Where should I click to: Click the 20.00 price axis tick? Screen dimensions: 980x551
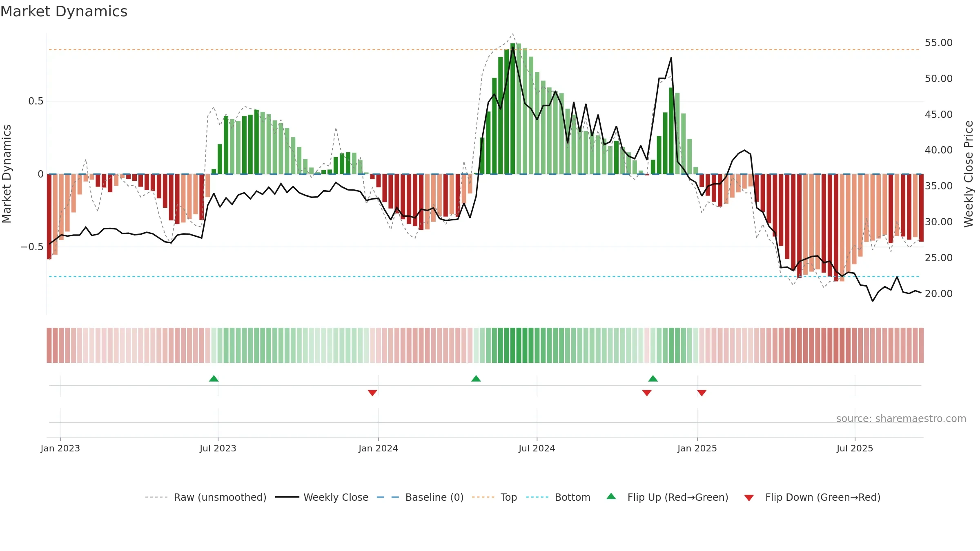pos(939,293)
